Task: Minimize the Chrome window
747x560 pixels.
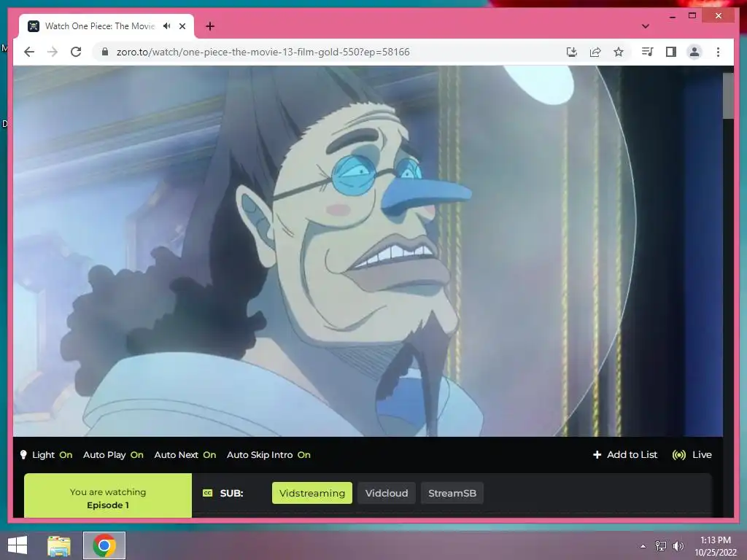Action: coord(672,16)
